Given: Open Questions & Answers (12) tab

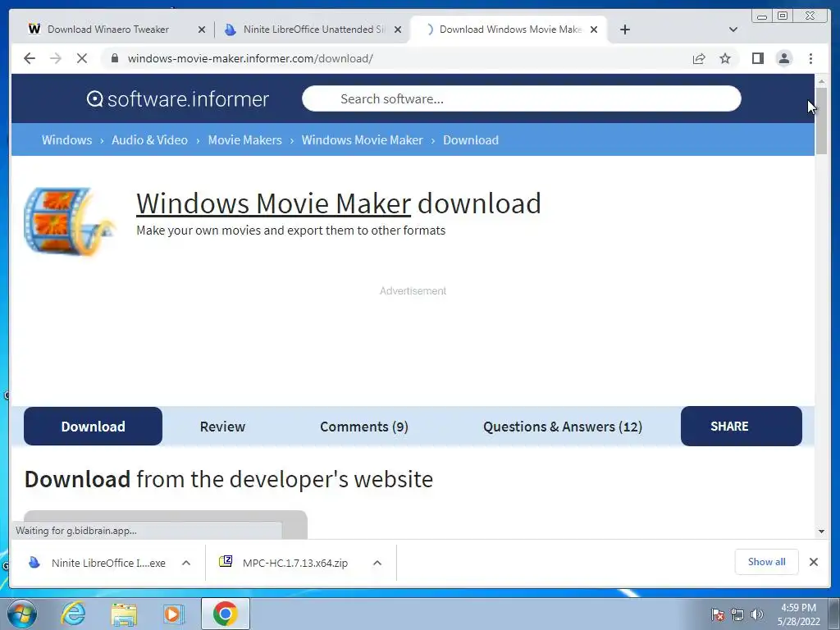Looking at the screenshot, I should point(563,427).
